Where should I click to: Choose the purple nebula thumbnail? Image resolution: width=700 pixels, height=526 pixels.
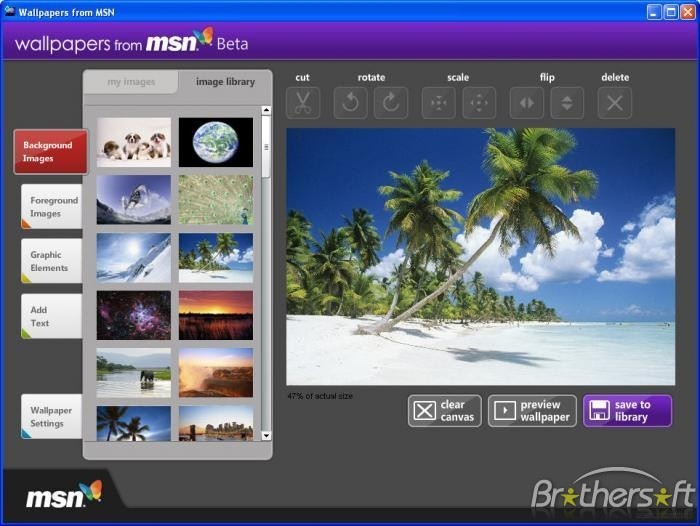(x=134, y=315)
